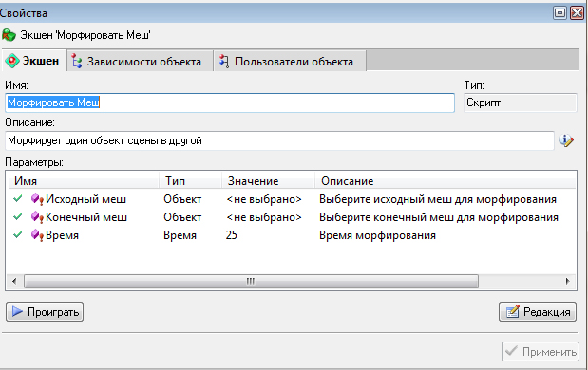
Task: Click the horizontal scrollbar thumb in parameters list
Action: click(x=251, y=281)
